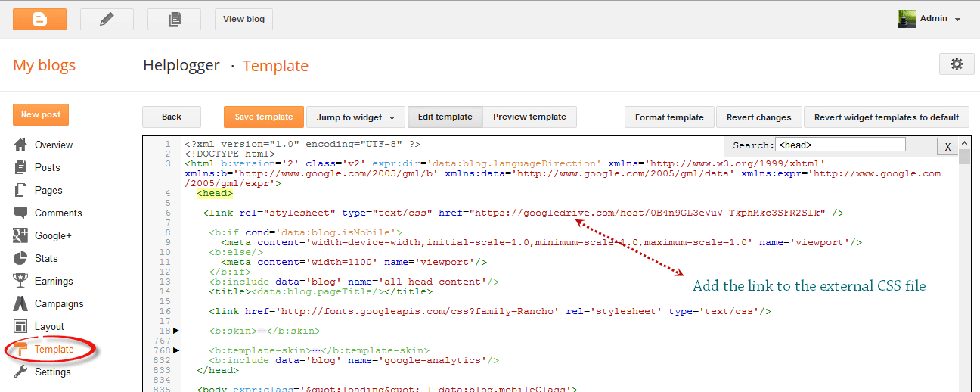Click the closing </head> tag line

218,370
